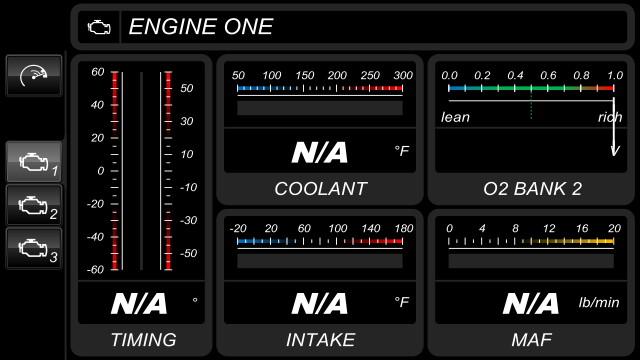
Task: Select the Engine 1 page icon
Action: click(34, 162)
